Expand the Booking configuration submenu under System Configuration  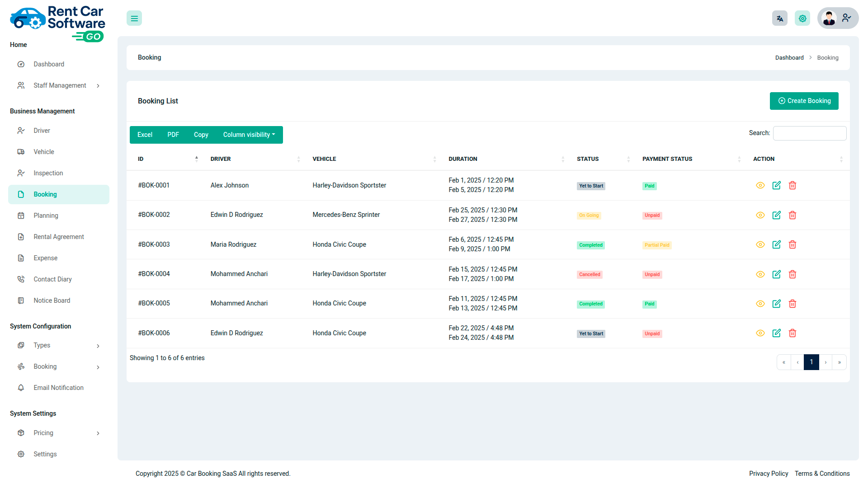coord(59,366)
